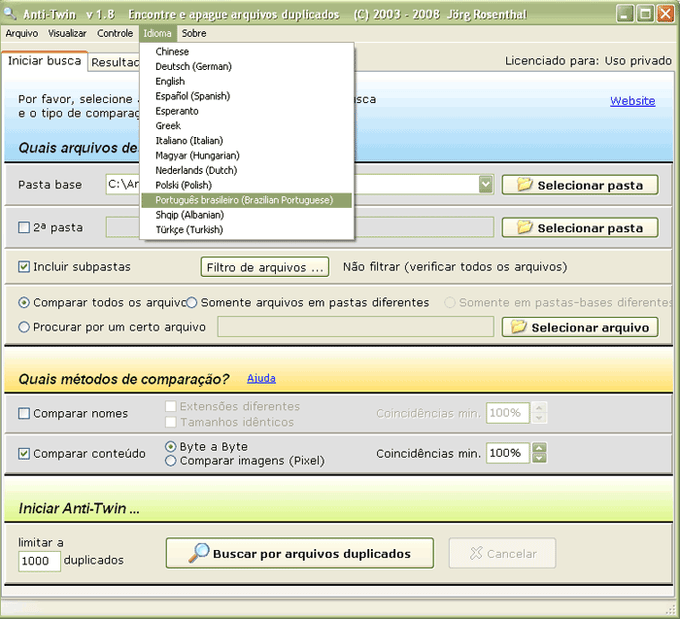This screenshot has height=619, width=680.
Task: Click the Anti-Twin app icon in title bar
Action: (x=10, y=14)
